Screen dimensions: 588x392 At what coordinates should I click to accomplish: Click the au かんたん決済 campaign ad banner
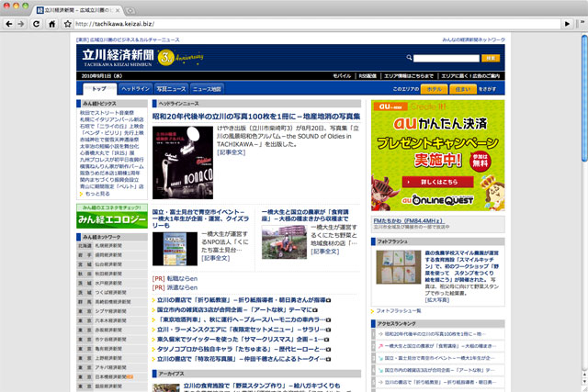438,155
